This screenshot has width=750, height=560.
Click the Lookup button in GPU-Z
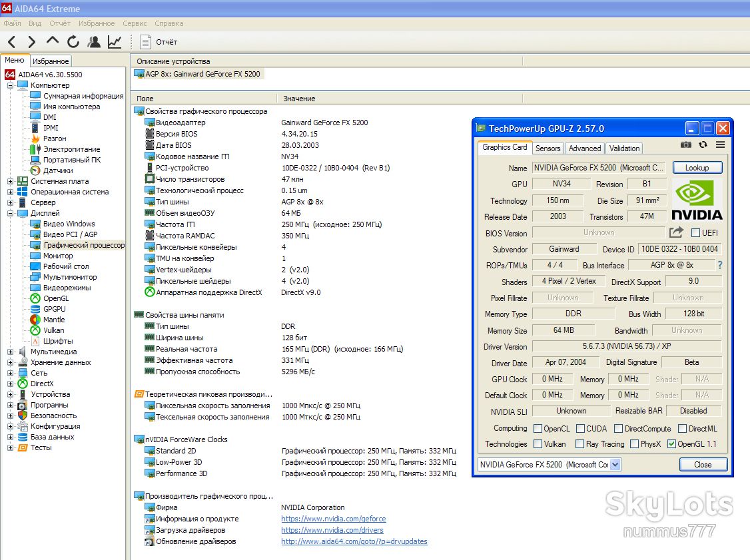tap(697, 168)
